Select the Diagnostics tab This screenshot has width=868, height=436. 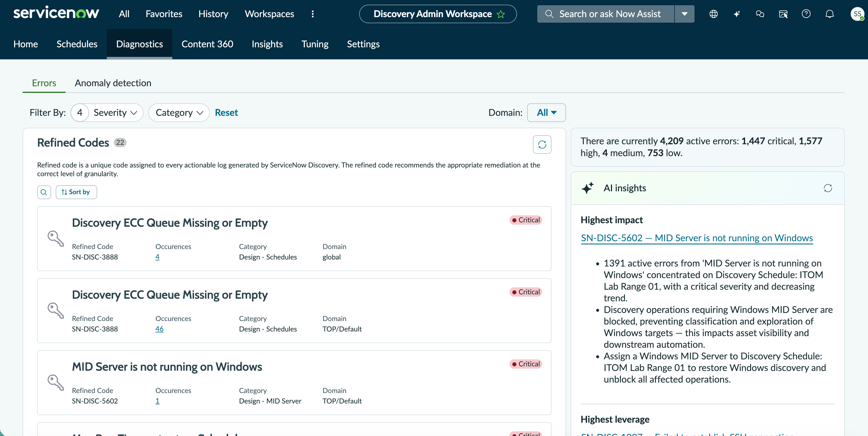click(x=140, y=44)
